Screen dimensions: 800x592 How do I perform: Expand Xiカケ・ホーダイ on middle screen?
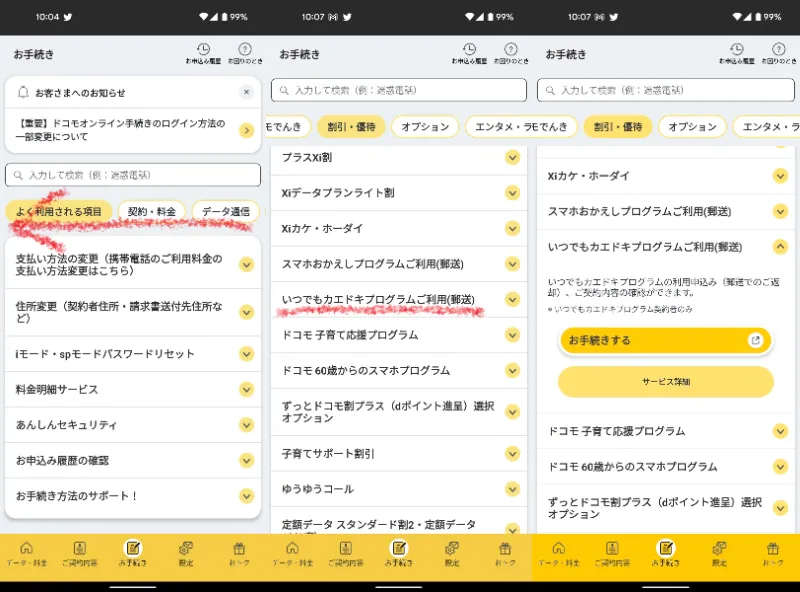tap(398, 228)
